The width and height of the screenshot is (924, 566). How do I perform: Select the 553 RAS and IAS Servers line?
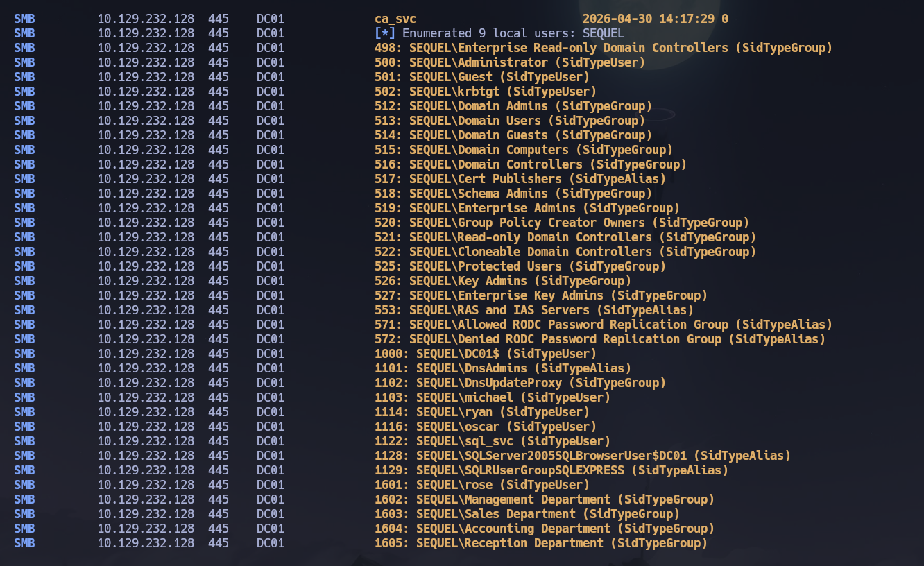coord(534,310)
